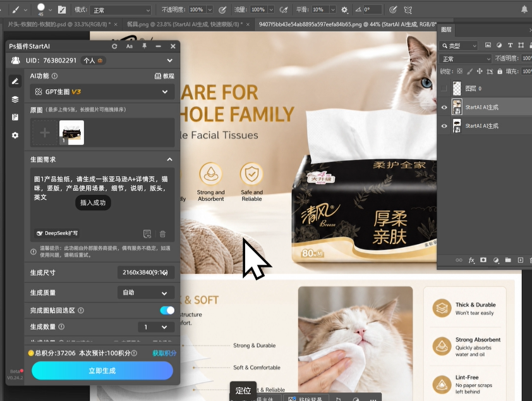532x401 pixels.
Task: Open the 生成数量 1 dropdown
Action: point(156,327)
